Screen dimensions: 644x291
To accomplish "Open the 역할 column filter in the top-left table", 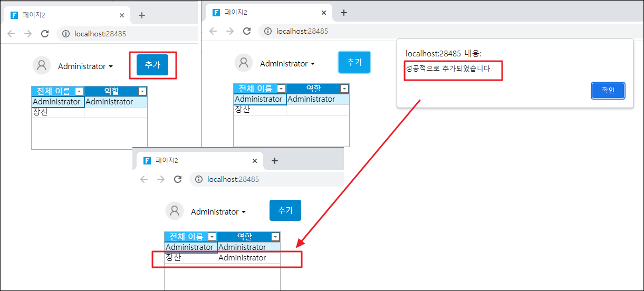I will coord(142,91).
